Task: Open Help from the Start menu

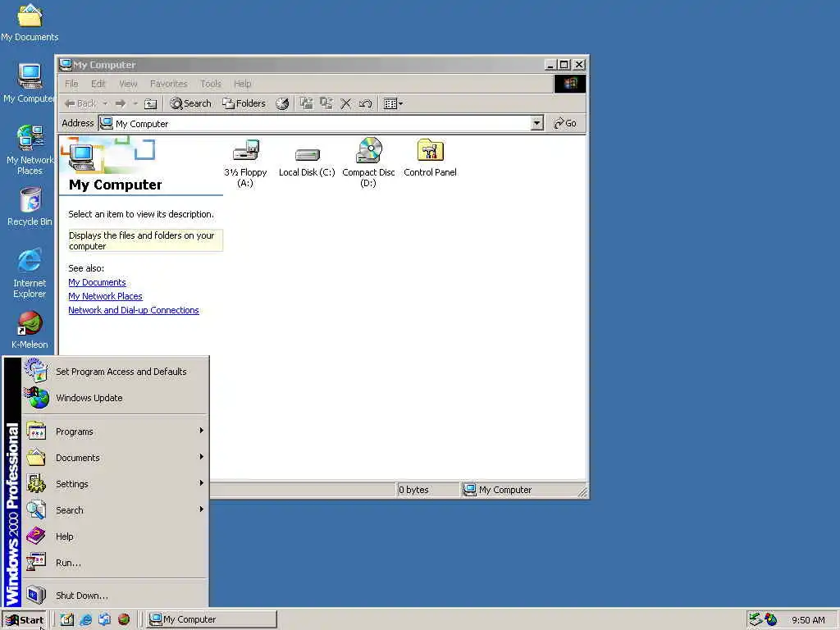Action: click(x=115, y=536)
